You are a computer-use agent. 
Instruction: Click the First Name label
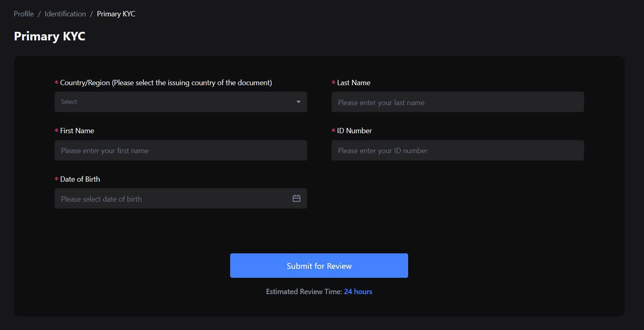(x=77, y=130)
